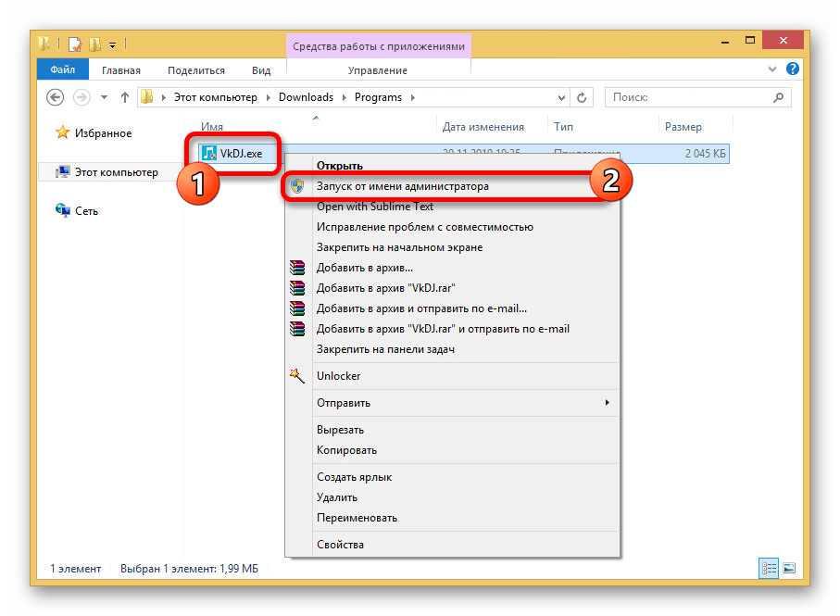Expand address bar history dropdown
840x616 pixels.
coord(561,97)
